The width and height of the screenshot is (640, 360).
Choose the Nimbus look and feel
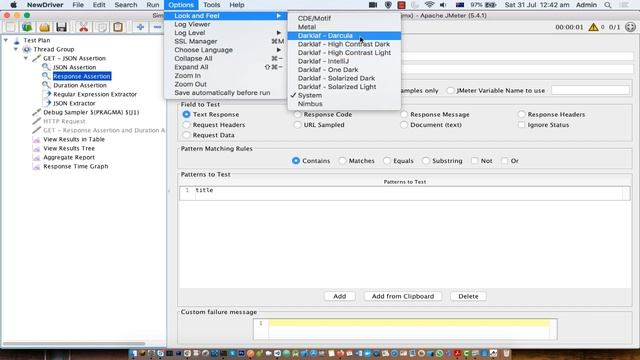pos(344,104)
